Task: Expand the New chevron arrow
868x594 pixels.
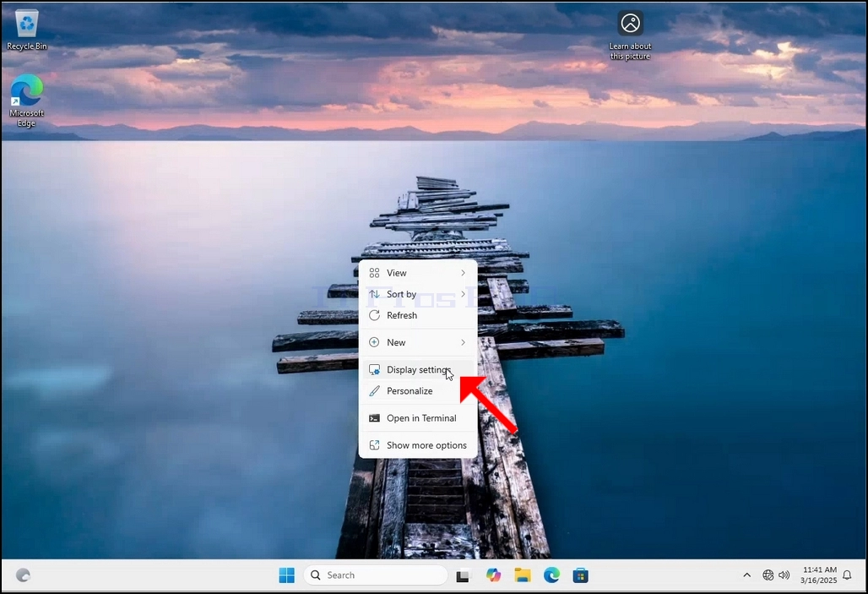Action: tap(463, 342)
